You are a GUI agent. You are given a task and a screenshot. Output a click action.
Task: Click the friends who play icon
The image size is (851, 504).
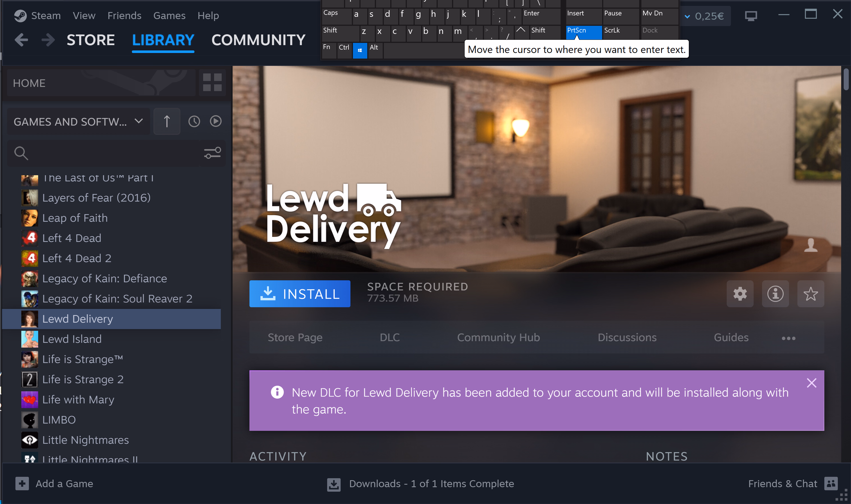pyautogui.click(x=811, y=245)
